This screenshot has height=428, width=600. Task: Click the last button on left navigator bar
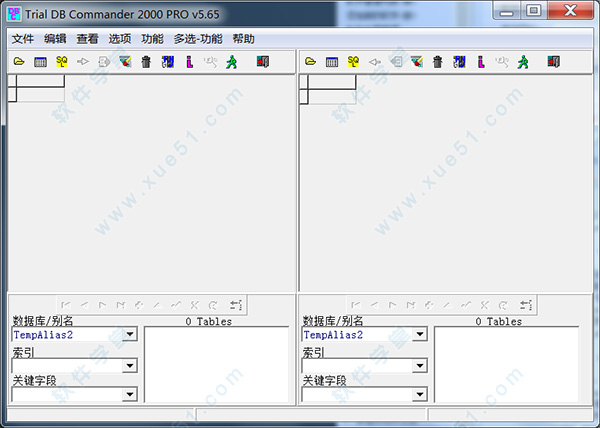pyautogui.click(x=236, y=304)
